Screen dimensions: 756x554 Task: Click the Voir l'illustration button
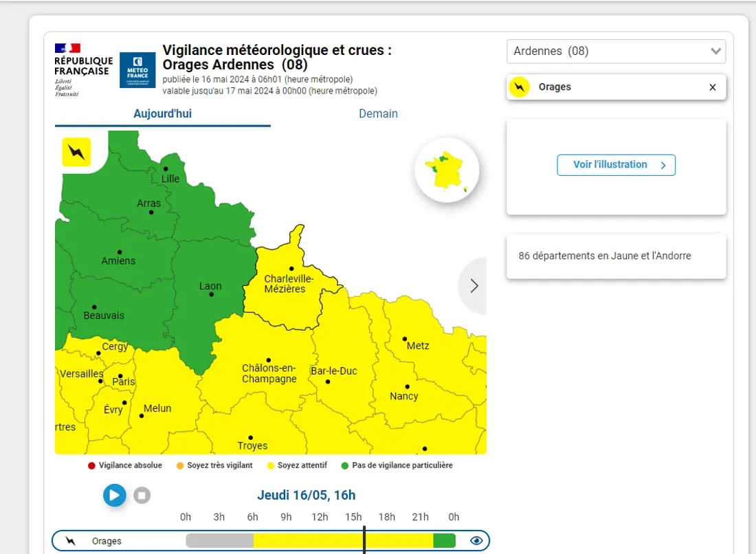coord(616,165)
